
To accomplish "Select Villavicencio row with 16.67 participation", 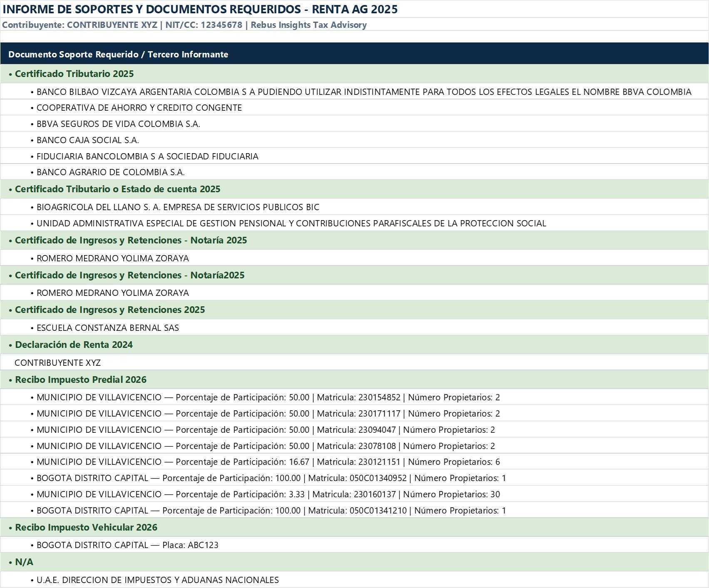I will (354, 462).
